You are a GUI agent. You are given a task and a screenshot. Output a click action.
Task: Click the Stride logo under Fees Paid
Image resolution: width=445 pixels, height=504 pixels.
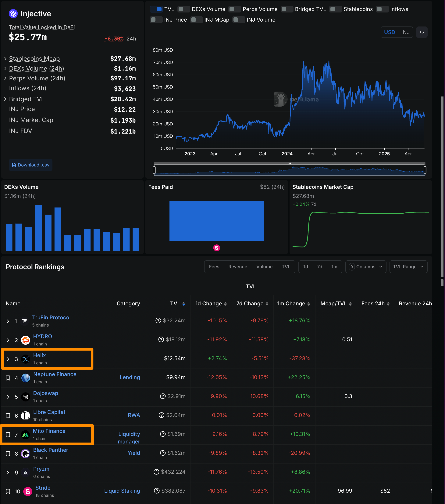click(216, 248)
